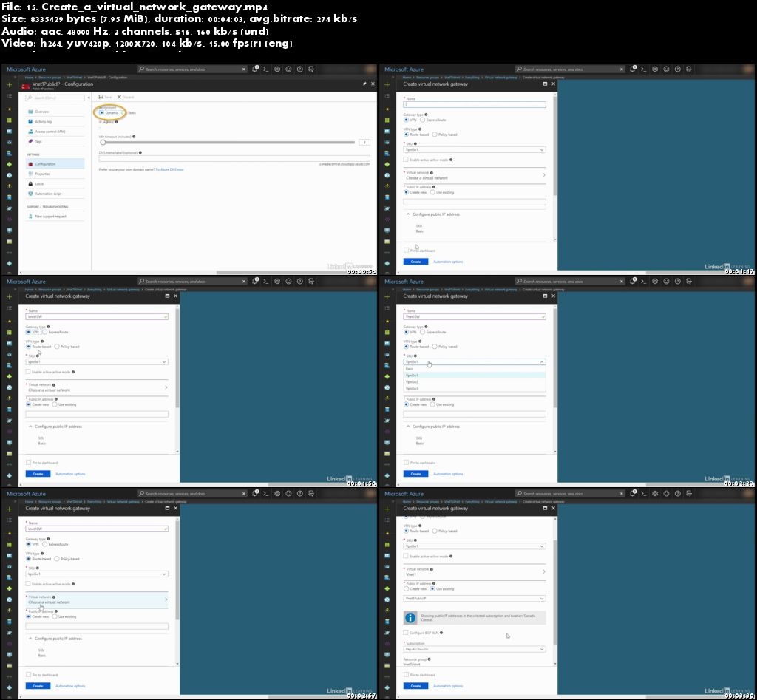This screenshot has height=700, width=757.
Task: Open the SKU dropdown in the 00:01:17 frame
Action: (x=475, y=149)
